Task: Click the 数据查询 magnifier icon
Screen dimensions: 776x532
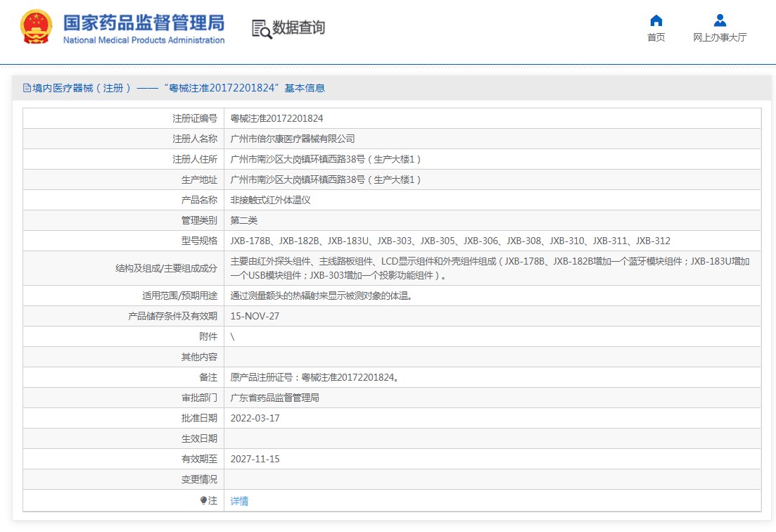Action: pyautogui.click(x=262, y=29)
